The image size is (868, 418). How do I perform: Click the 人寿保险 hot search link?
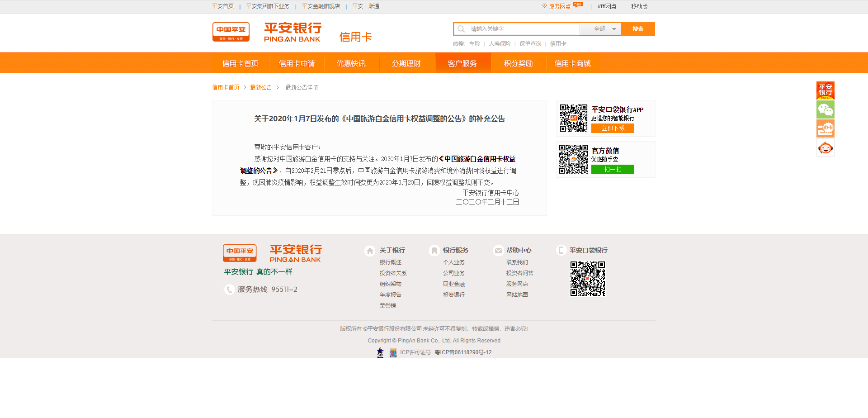(x=500, y=44)
